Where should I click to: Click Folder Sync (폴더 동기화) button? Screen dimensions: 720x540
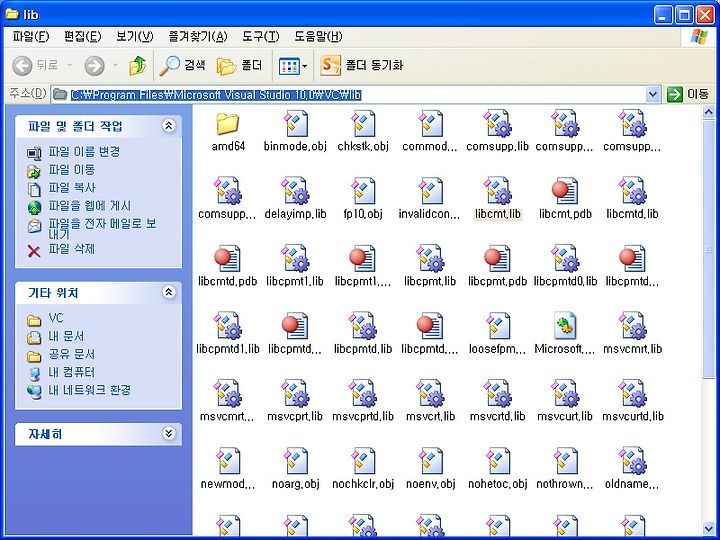(x=362, y=66)
